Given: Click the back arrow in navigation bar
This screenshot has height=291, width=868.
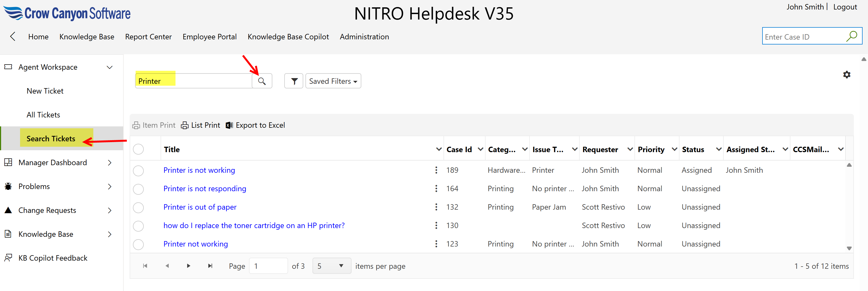Looking at the screenshot, I should pos(13,36).
